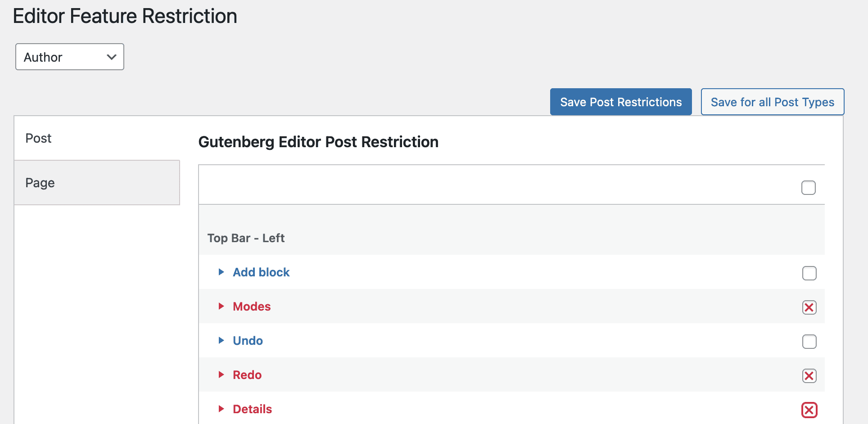Click Save for all Post Types
Screen dimensions: 868x424
pos(772,102)
